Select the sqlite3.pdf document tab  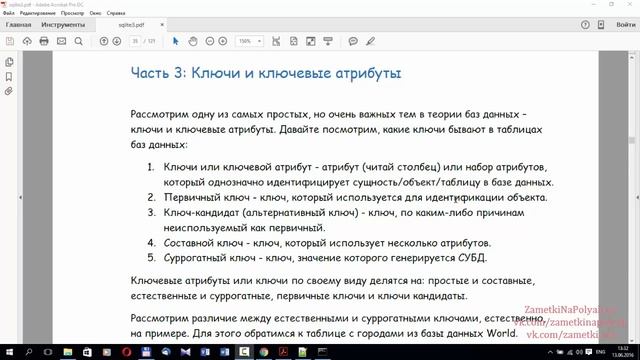[131, 24]
